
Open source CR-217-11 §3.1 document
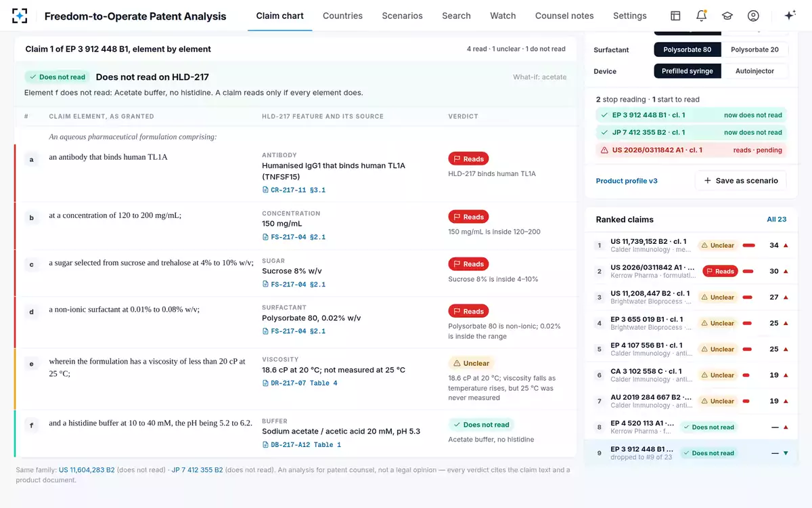point(294,190)
